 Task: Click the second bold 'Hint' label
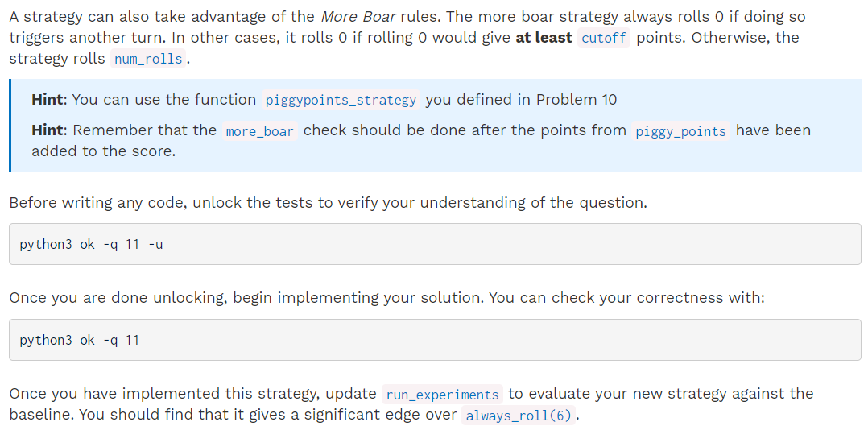tap(48, 130)
